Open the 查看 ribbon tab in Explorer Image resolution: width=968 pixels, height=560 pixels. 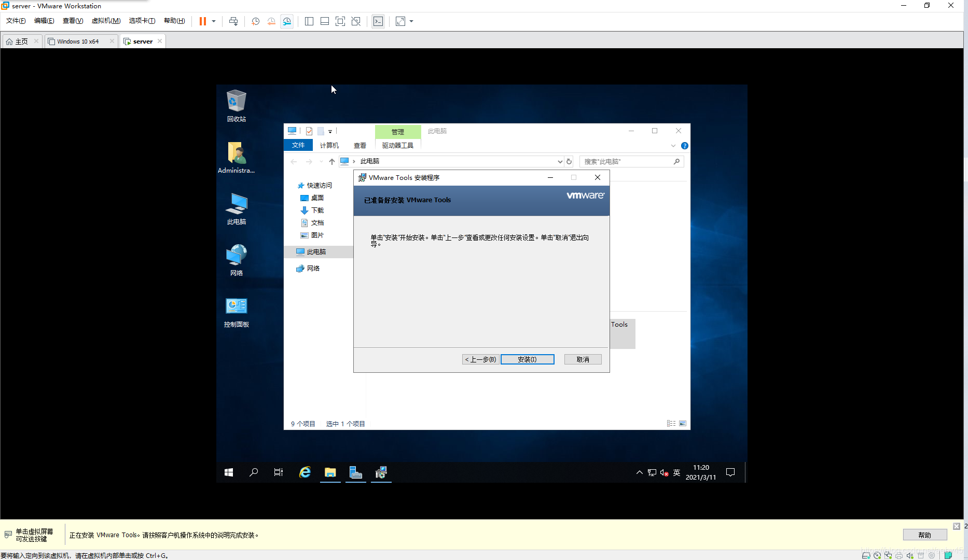point(360,145)
